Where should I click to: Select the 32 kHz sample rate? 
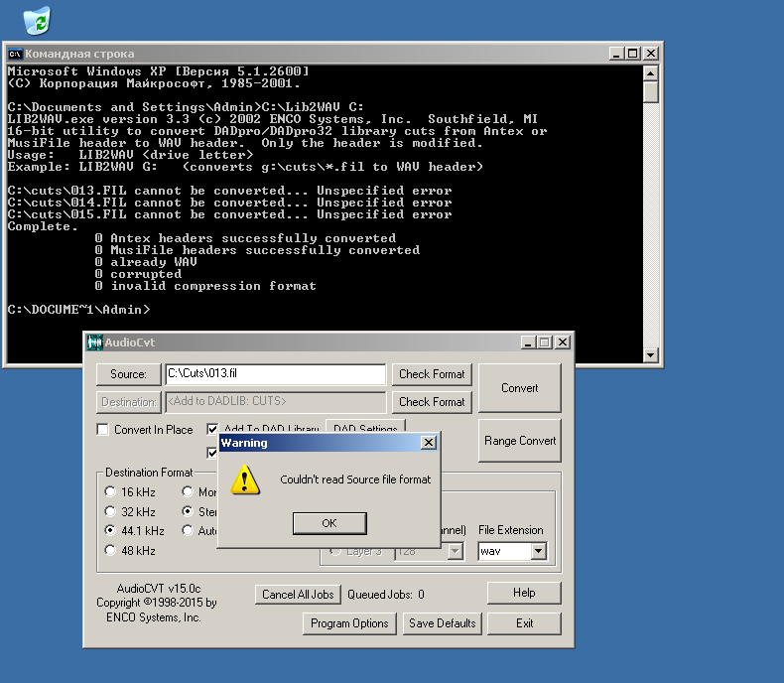[110, 511]
